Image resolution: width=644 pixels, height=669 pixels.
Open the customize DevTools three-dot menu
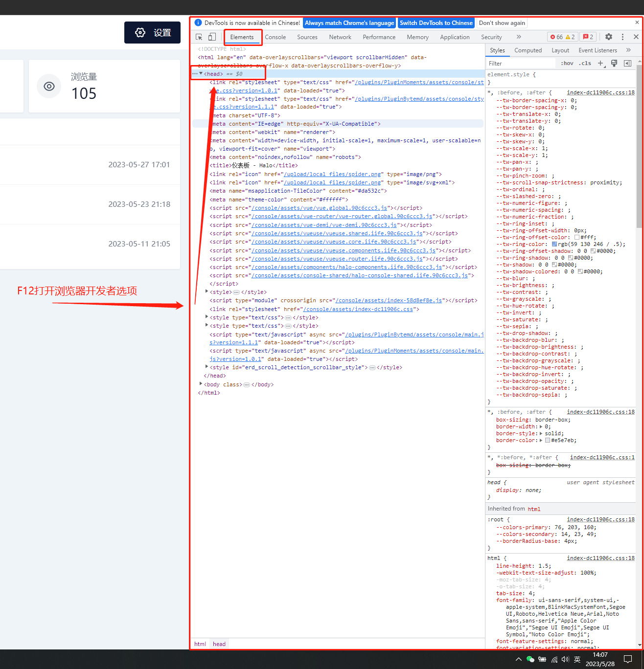click(x=622, y=37)
